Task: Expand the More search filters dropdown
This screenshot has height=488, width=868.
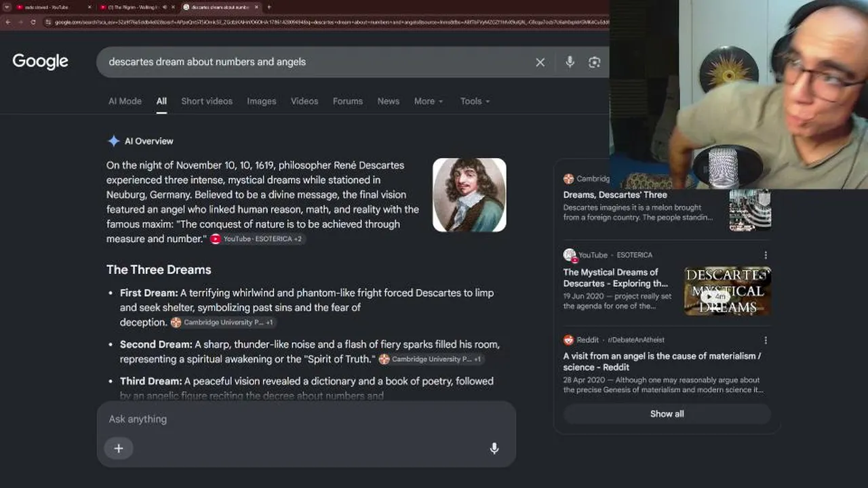Action: pos(429,101)
